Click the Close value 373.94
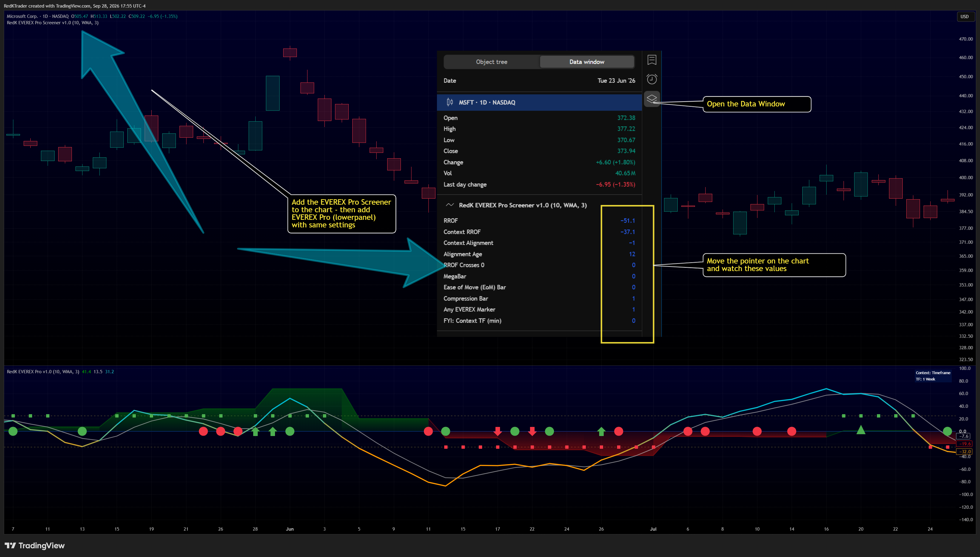980x557 pixels. 626,151
